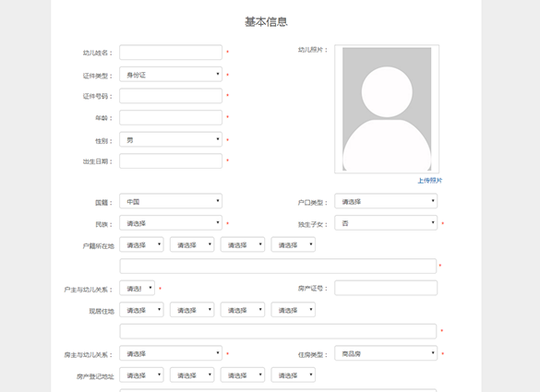Open the 户口类型 dropdown
Viewport: 540px width, 392px height.
click(386, 201)
